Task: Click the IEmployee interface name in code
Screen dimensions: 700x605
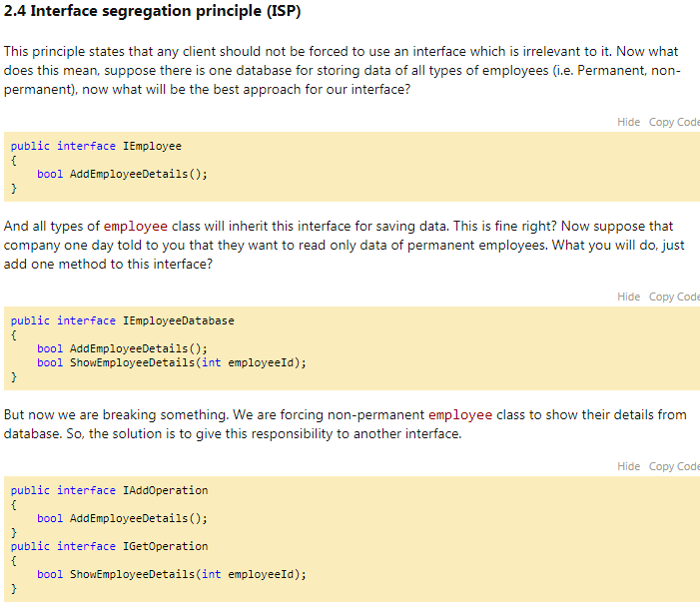Action: [152, 146]
